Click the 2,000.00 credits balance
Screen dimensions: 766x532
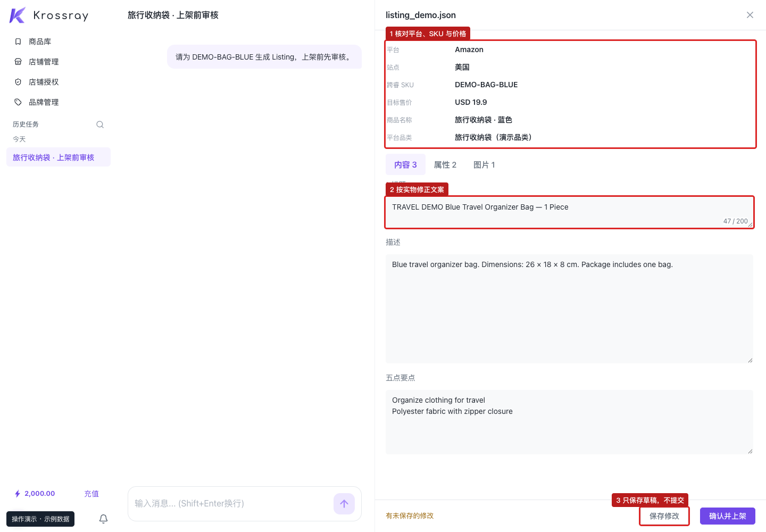pyautogui.click(x=40, y=494)
